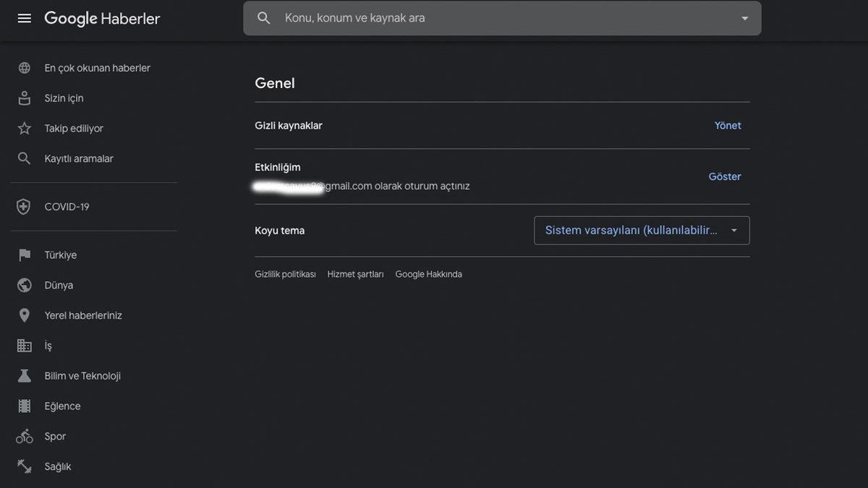Open the Koyu tema selection dropdown
868x488 pixels.
click(641, 230)
